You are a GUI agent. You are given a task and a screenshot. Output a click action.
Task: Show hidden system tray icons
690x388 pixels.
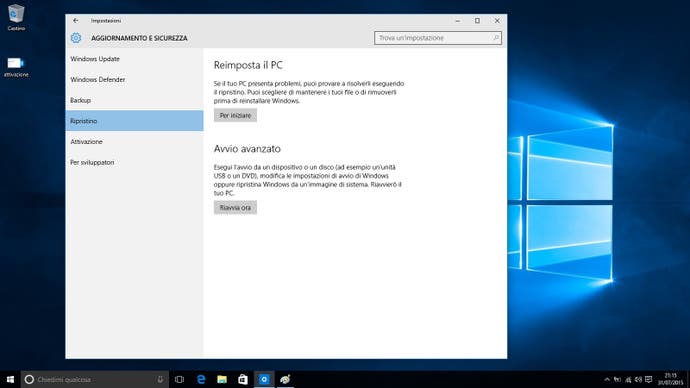click(607, 379)
